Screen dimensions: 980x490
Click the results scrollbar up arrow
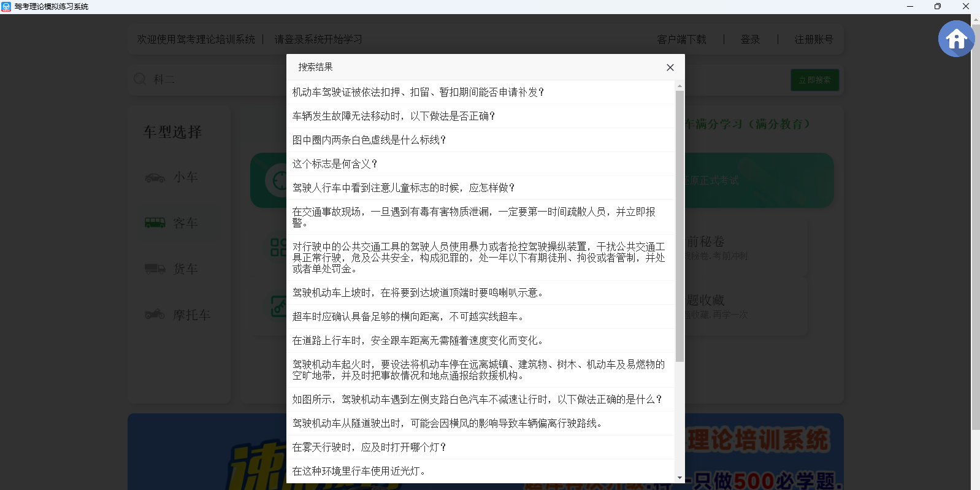pyautogui.click(x=679, y=86)
